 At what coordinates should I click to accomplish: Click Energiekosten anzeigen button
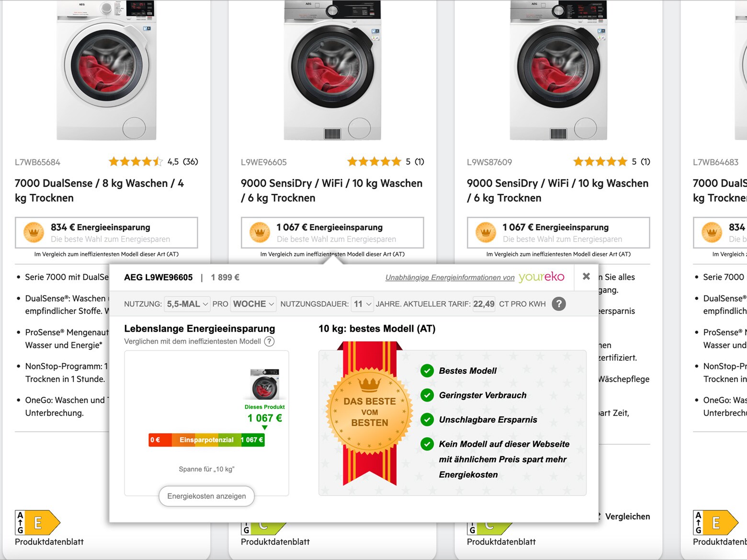206,496
